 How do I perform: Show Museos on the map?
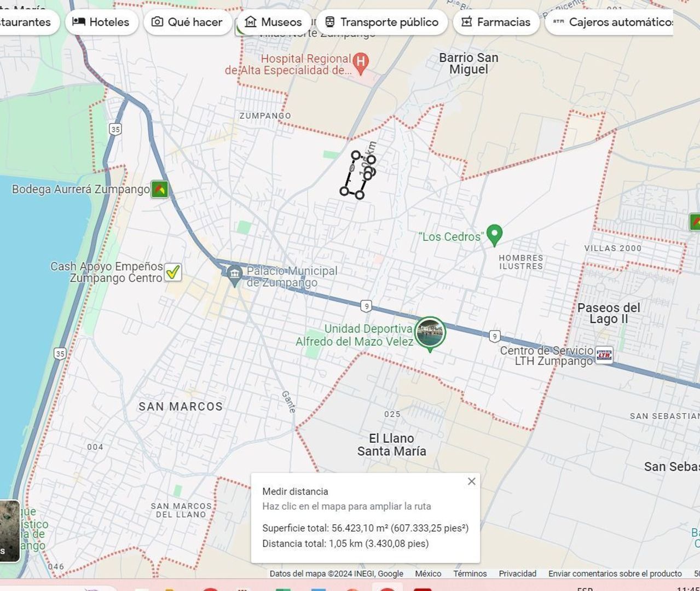coord(274,22)
